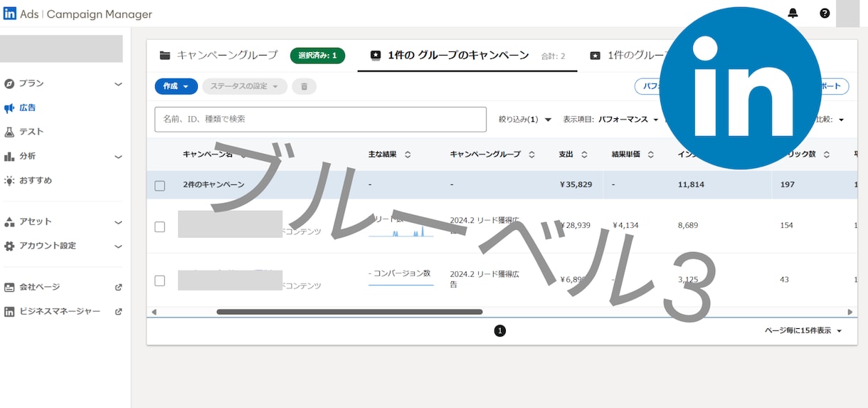The image size is (868, 408).
Task: Click the 8,689 impressions cell
Action: (x=688, y=225)
